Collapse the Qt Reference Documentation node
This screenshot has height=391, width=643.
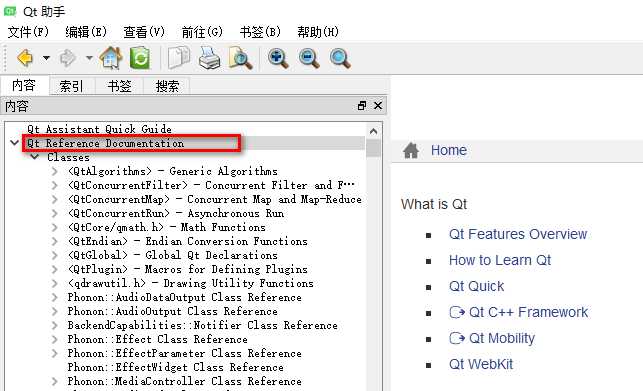[15, 143]
